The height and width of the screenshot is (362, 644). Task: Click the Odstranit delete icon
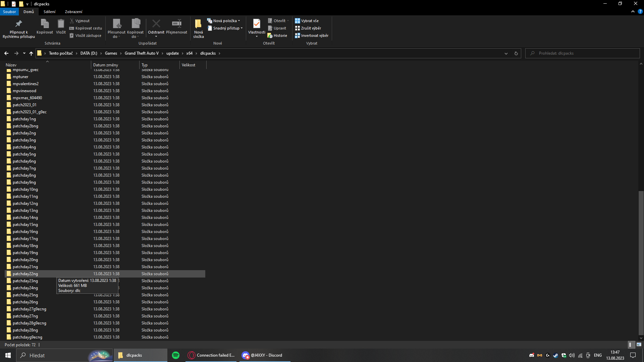click(156, 24)
